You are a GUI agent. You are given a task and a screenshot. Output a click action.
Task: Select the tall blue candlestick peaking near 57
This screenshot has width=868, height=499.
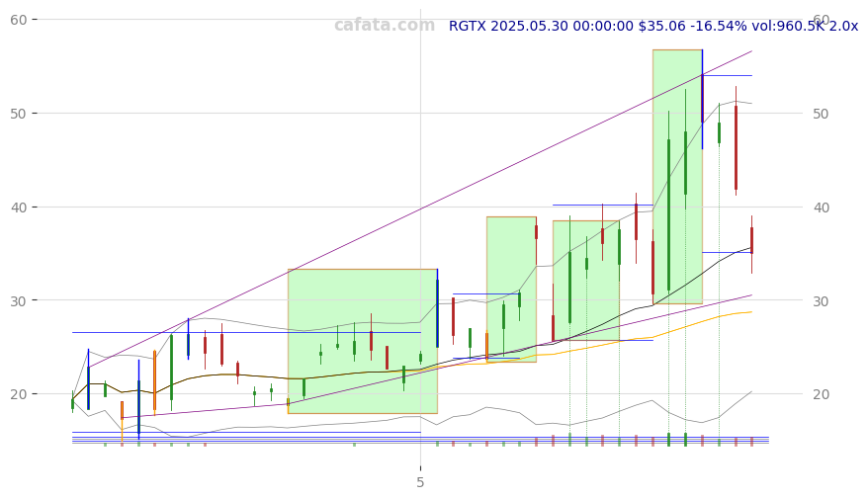[x=703, y=99]
